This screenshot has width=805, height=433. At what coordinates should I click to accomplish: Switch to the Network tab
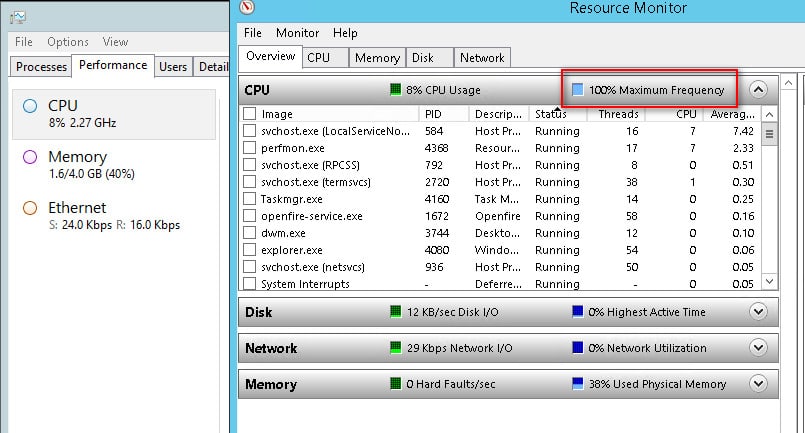coord(482,58)
